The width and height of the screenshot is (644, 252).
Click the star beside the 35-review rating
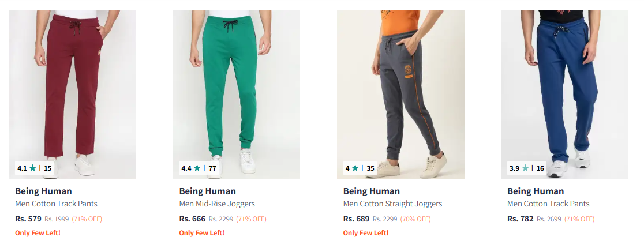pos(355,168)
